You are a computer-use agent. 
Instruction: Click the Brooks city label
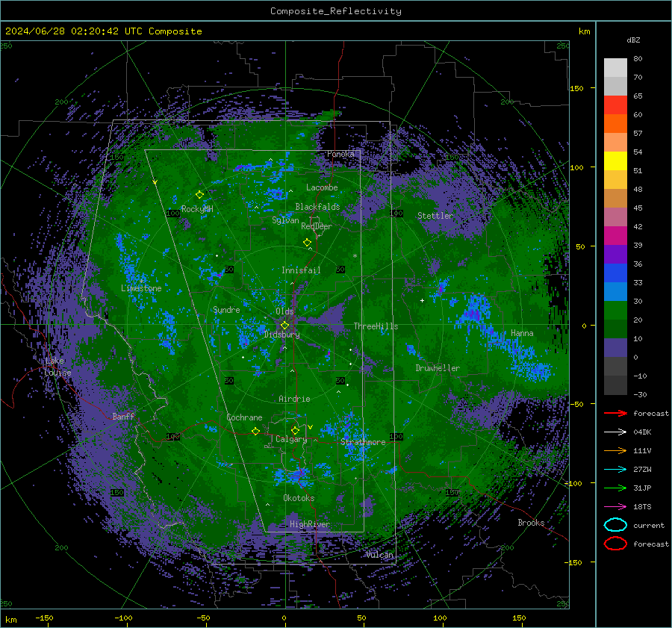[x=531, y=523]
